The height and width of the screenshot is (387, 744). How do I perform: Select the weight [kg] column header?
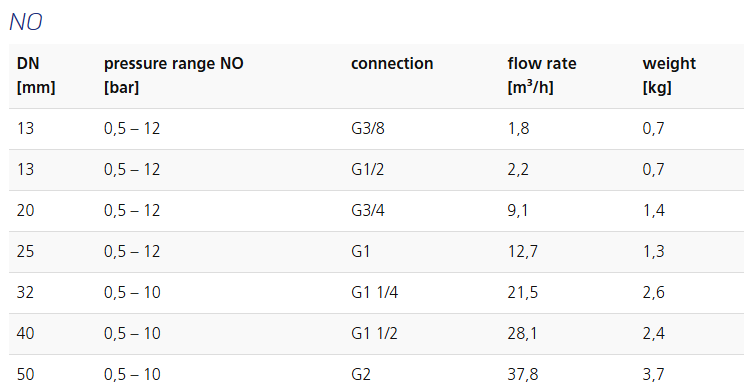(x=669, y=75)
